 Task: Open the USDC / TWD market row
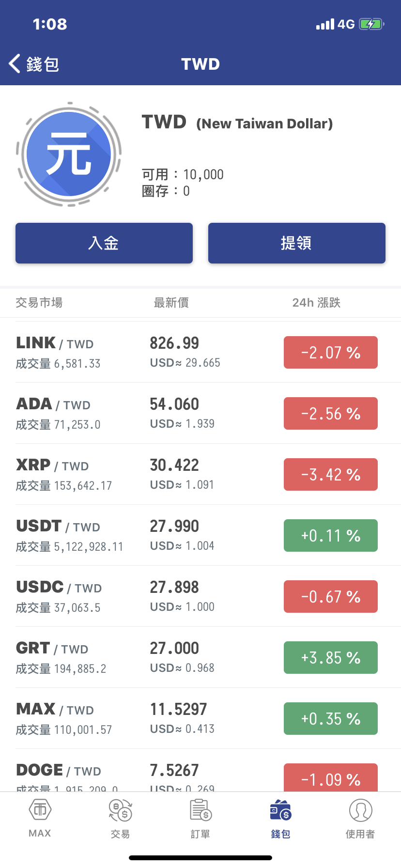[x=145, y=596]
